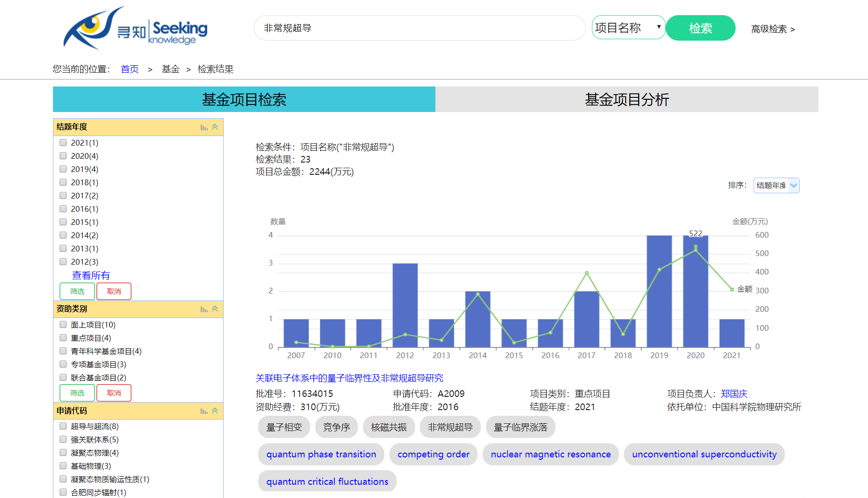
Task: Select the 2012(3) year checkbox
Action: (x=63, y=261)
